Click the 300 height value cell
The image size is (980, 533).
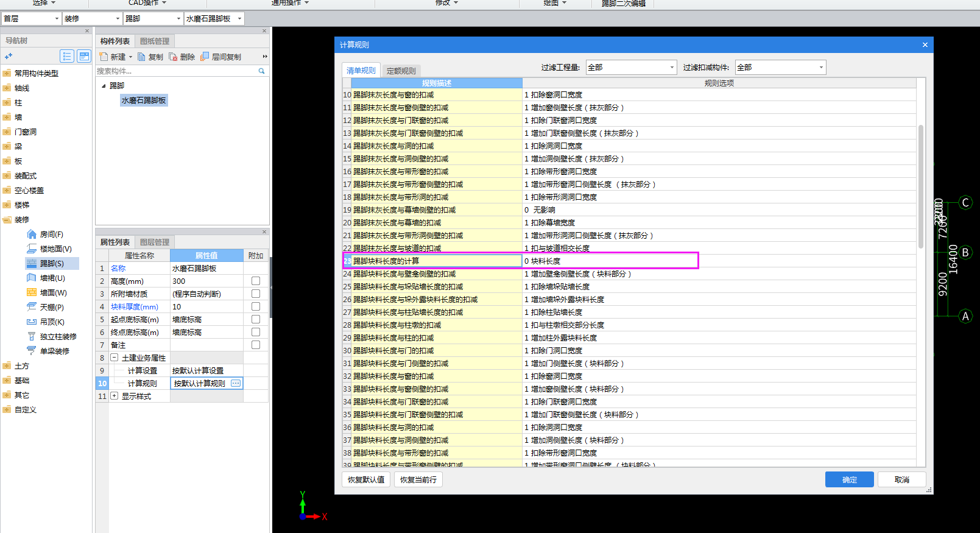pos(206,281)
